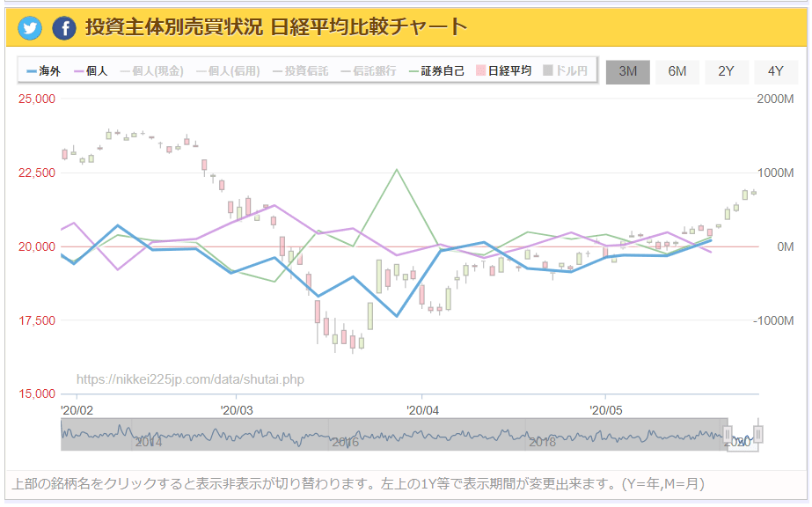Click the Facebook share icon
The image size is (812, 507).
tap(64, 28)
